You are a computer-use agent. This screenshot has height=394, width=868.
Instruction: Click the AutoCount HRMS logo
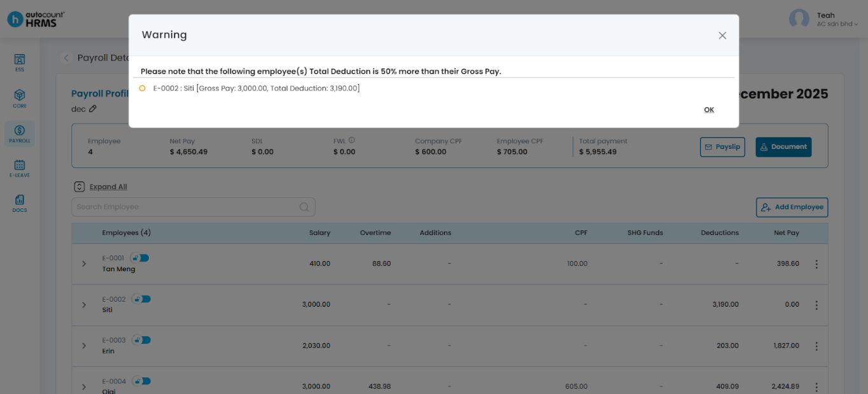point(36,19)
